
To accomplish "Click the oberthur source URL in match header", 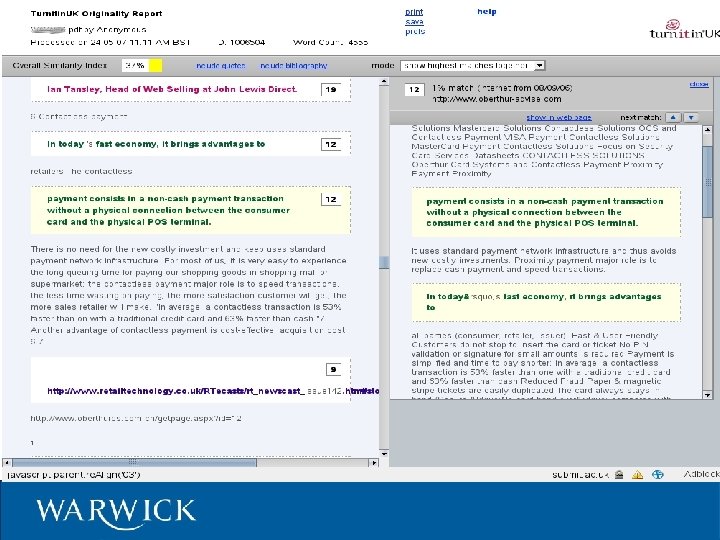I will (x=497, y=99).
